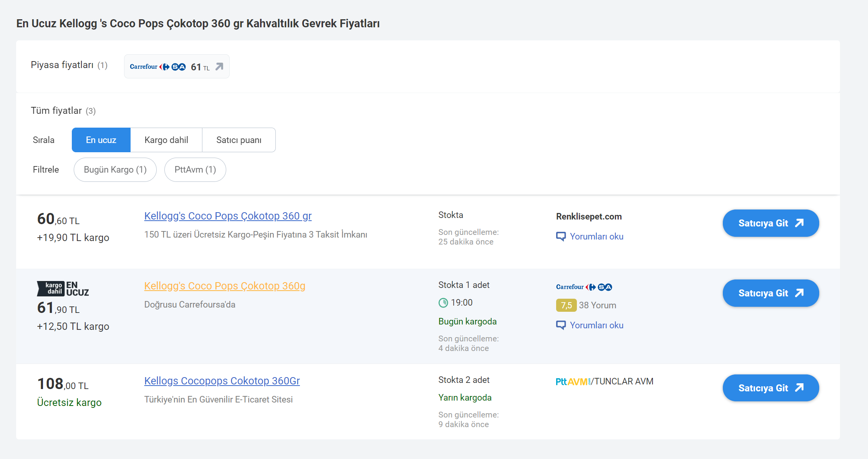
Task: Sort by Satıcı puanı
Action: [239, 140]
